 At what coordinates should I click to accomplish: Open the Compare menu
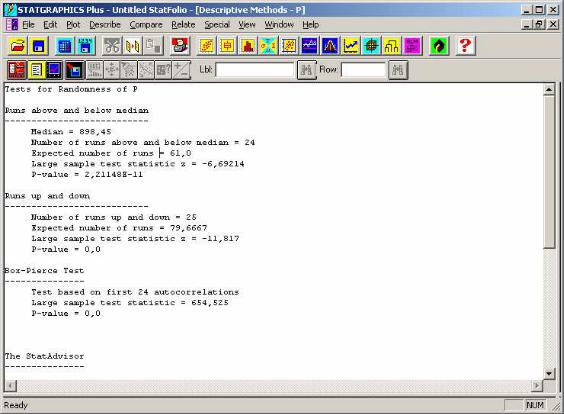tap(146, 25)
